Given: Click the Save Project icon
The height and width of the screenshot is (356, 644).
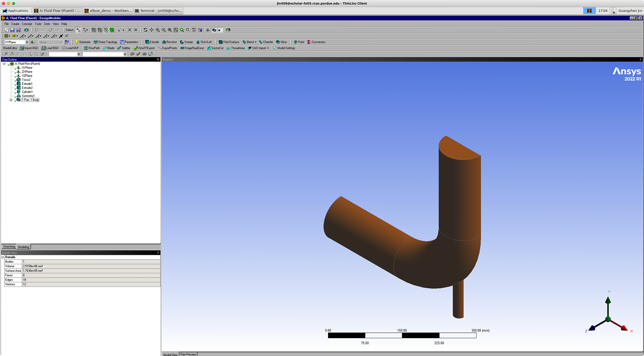Looking at the screenshot, I should click(12, 30).
